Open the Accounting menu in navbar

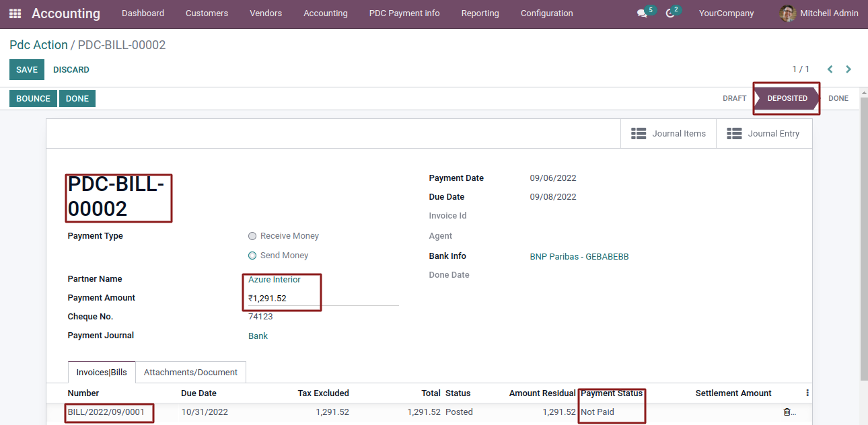pyautogui.click(x=326, y=13)
